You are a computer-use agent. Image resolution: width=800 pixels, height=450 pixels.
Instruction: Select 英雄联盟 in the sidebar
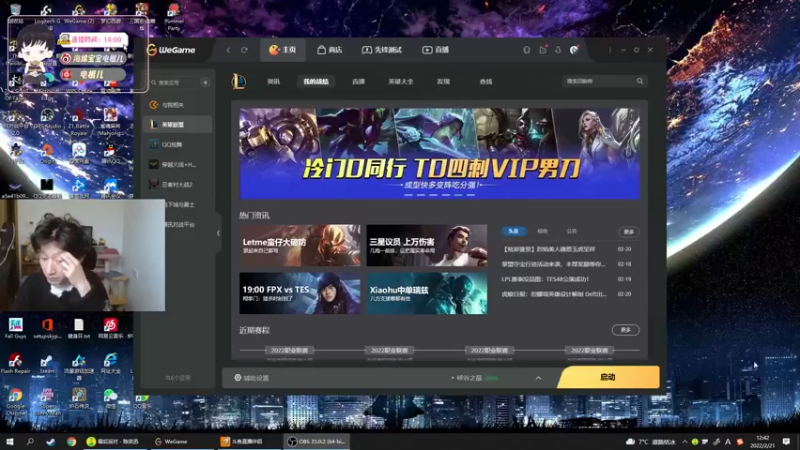coord(178,124)
